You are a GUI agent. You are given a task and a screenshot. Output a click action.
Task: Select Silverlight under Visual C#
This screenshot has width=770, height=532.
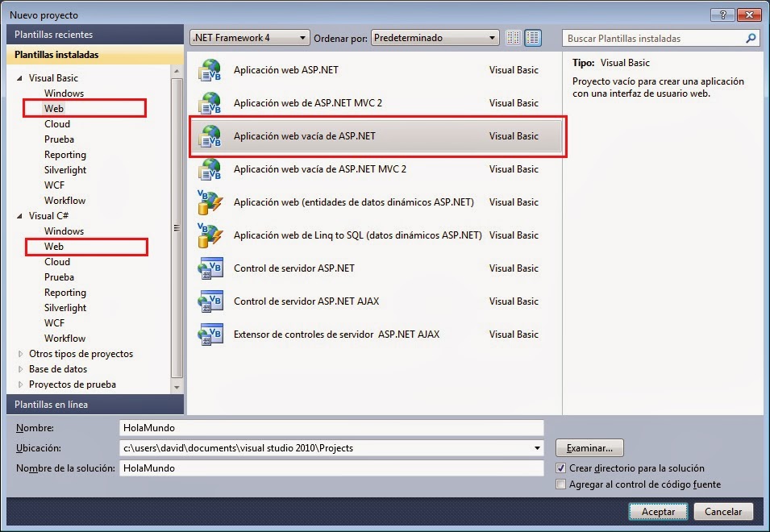tap(65, 308)
